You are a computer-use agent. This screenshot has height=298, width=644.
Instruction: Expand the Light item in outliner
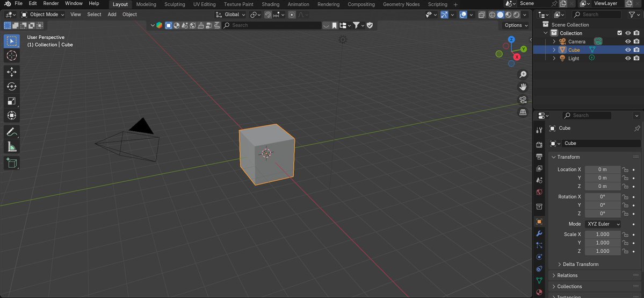coord(554,59)
